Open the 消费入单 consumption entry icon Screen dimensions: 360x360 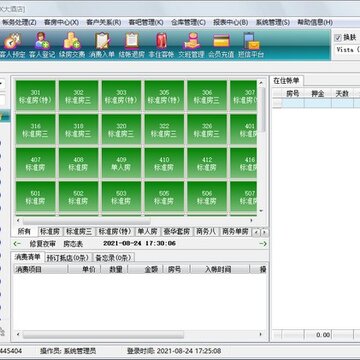tap(102, 46)
